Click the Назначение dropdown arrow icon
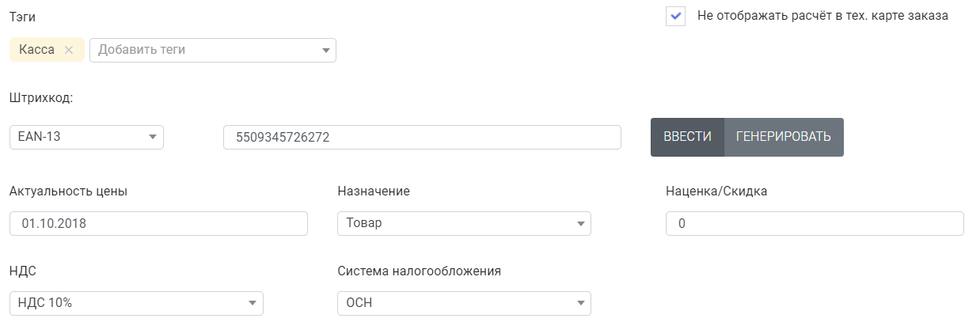The image size is (980, 326). (580, 224)
